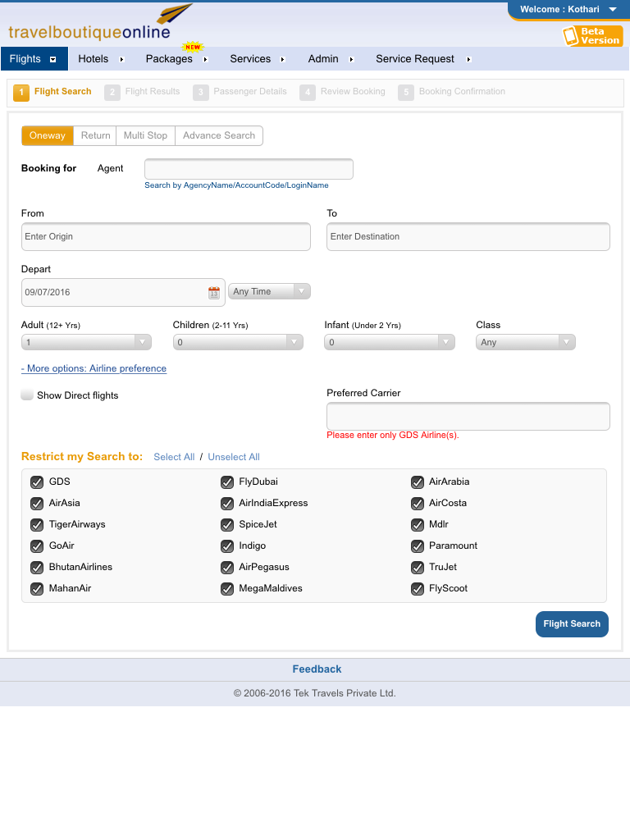This screenshot has height=840, width=630.
Task: Toggle the Show Direct flights checkbox
Action: (x=27, y=395)
